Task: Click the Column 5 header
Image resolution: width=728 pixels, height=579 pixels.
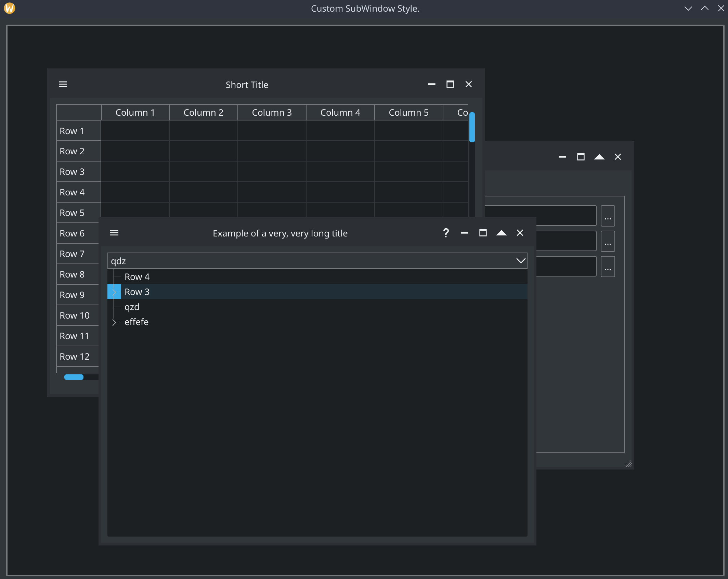Action: tap(409, 112)
